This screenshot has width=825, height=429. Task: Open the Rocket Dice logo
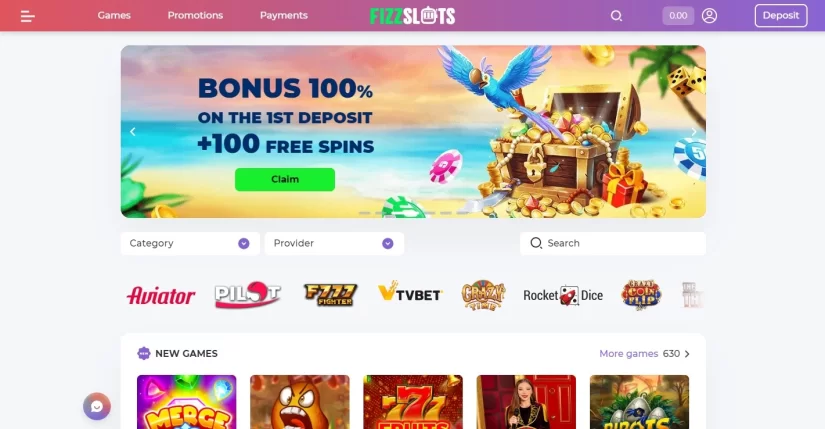coord(563,295)
